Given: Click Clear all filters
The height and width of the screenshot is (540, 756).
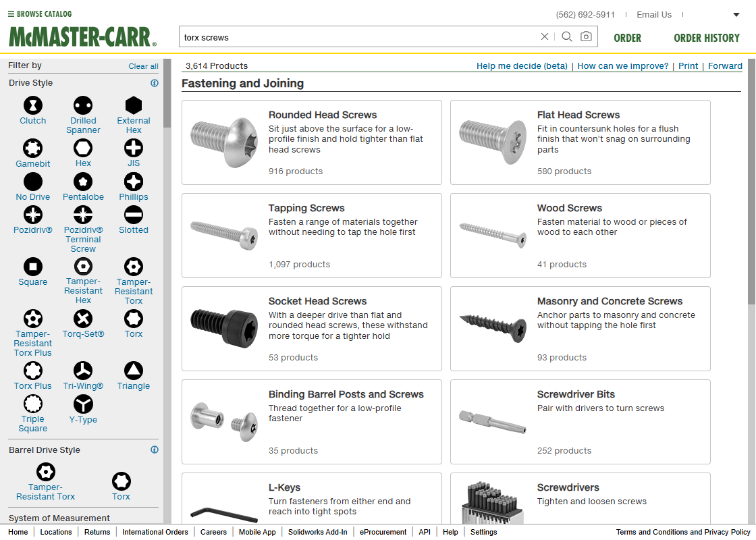Looking at the screenshot, I should click(143, 67).
